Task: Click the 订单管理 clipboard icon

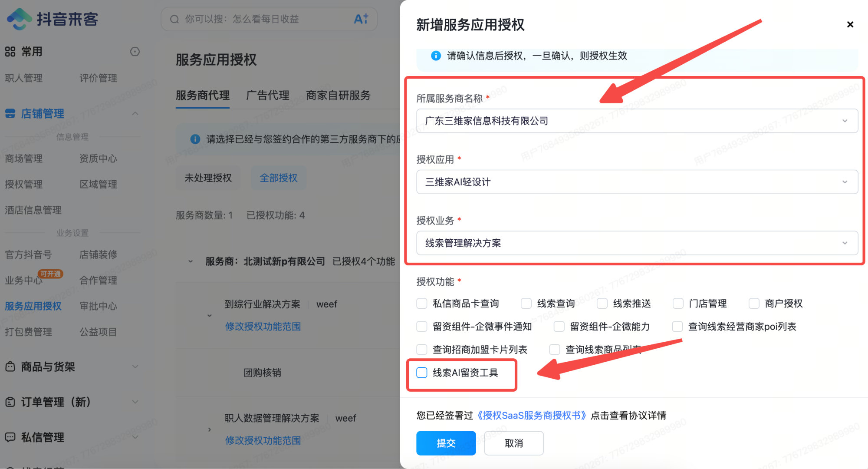Action: [x=10, y=402]
